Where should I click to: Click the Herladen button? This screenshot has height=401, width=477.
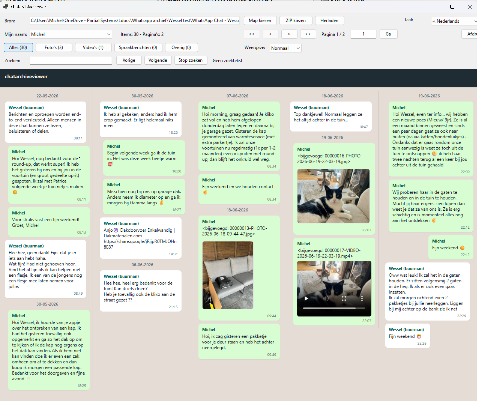point(329,21)
